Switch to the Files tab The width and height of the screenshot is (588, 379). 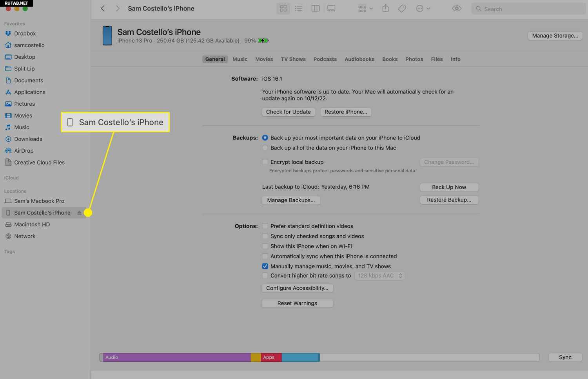point(437,59)
